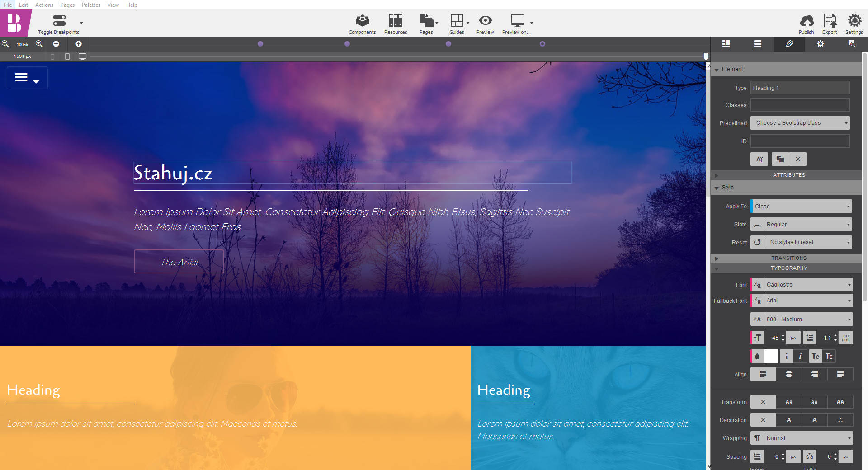The image size is (868, 470).
Task: Open the Components panel
Action: click(362, 24)
